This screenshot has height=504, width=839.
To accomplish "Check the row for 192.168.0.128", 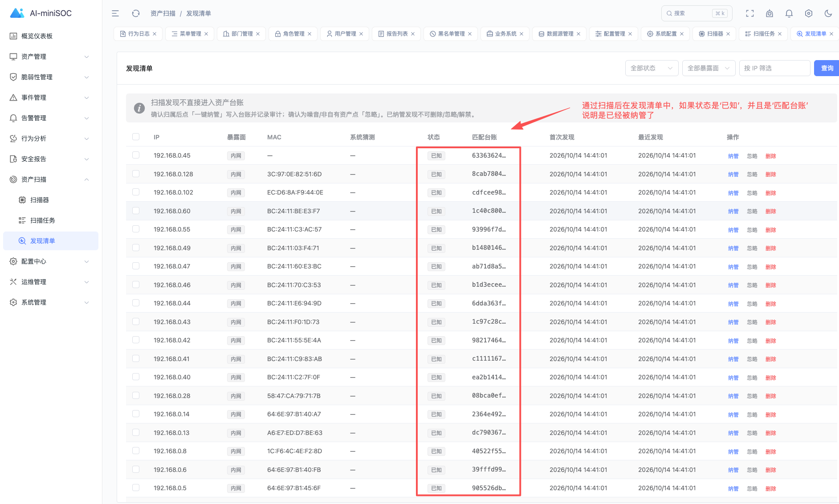I will [136, 174].
